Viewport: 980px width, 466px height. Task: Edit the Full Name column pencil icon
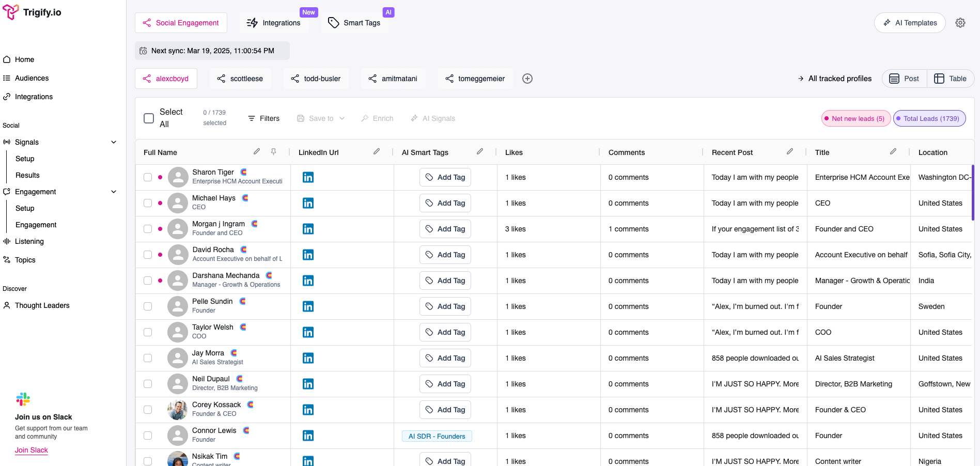pyautogui.click(x=257, y=151)
